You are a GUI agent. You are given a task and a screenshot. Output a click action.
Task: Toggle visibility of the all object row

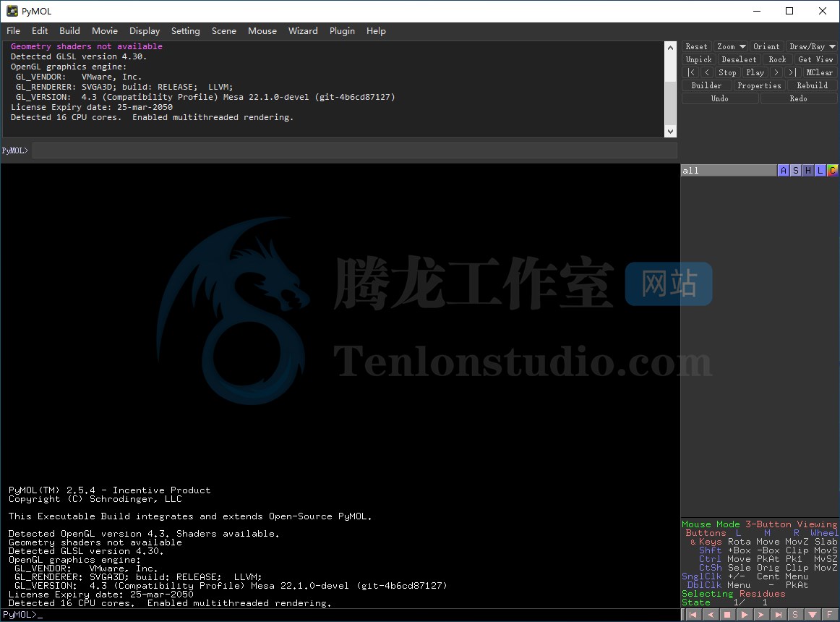(x=729, y=171)
